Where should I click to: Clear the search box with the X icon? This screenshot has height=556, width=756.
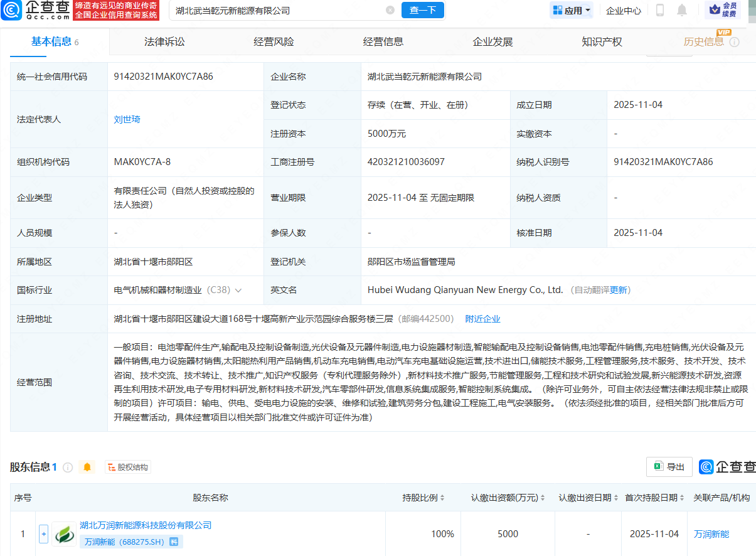click(390, 11)
